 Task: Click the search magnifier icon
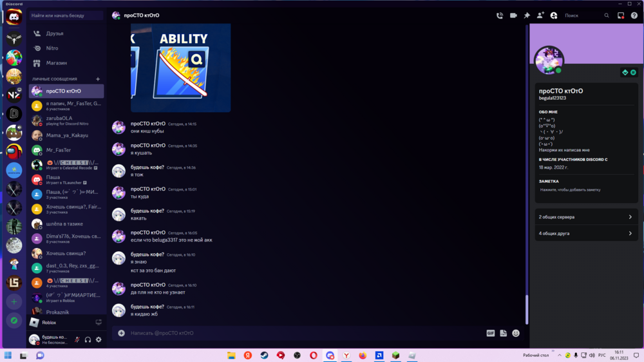click(606, 15)
